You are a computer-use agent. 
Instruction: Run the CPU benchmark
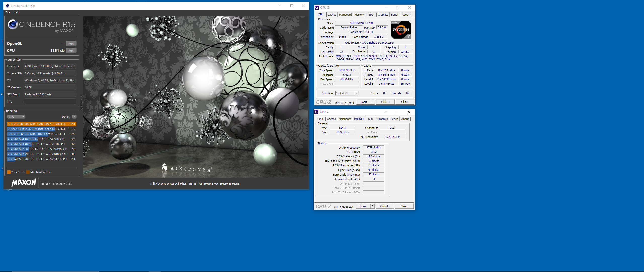pyautogui.click(x=71, y=51)
